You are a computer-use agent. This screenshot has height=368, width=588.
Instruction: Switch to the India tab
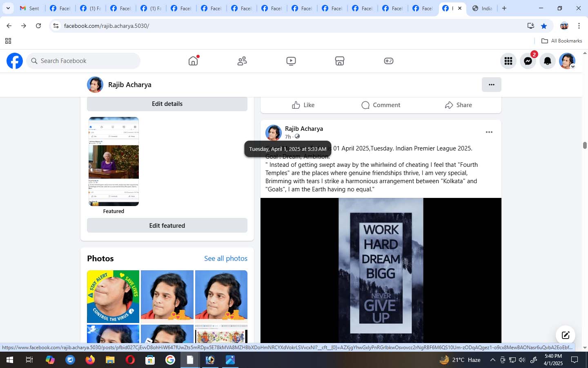point(482,8)
